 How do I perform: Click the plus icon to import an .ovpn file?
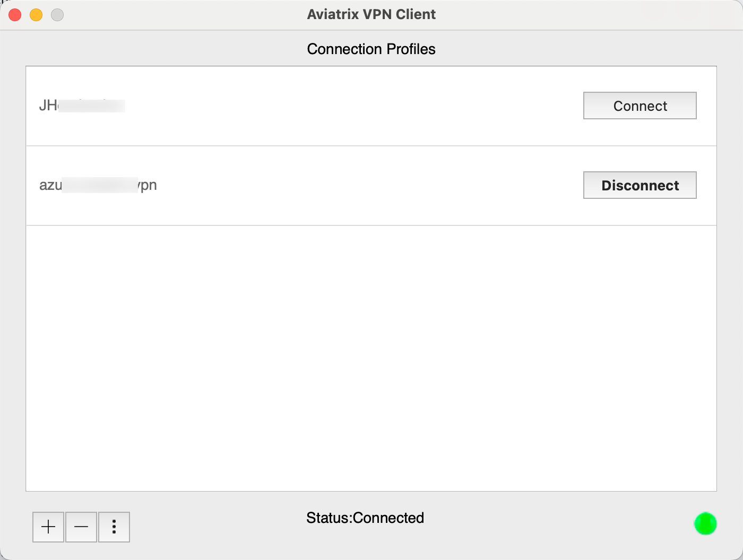click(48, 527)
